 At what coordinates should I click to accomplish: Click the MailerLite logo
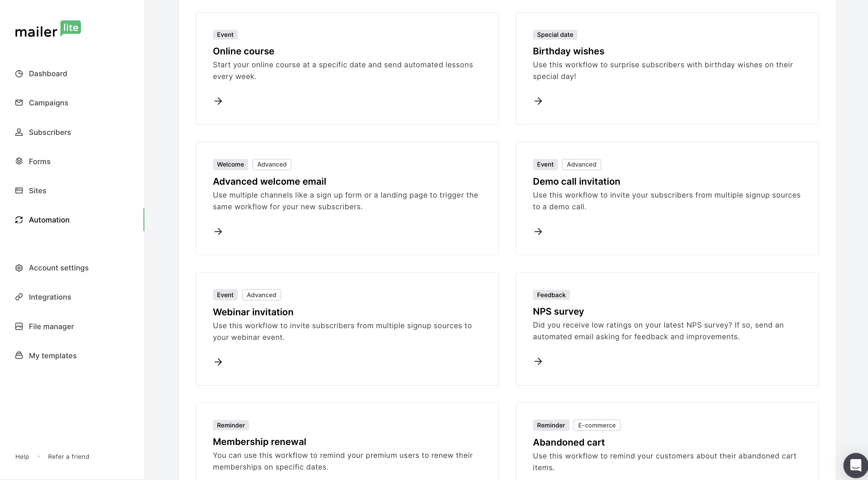[48, 29]
